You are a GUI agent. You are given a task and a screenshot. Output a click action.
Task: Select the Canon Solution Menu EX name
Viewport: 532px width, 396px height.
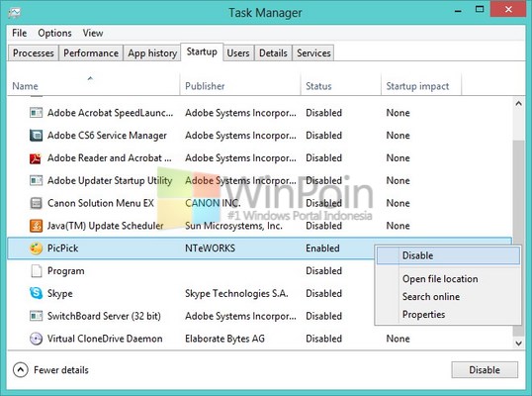click(101, 203)
